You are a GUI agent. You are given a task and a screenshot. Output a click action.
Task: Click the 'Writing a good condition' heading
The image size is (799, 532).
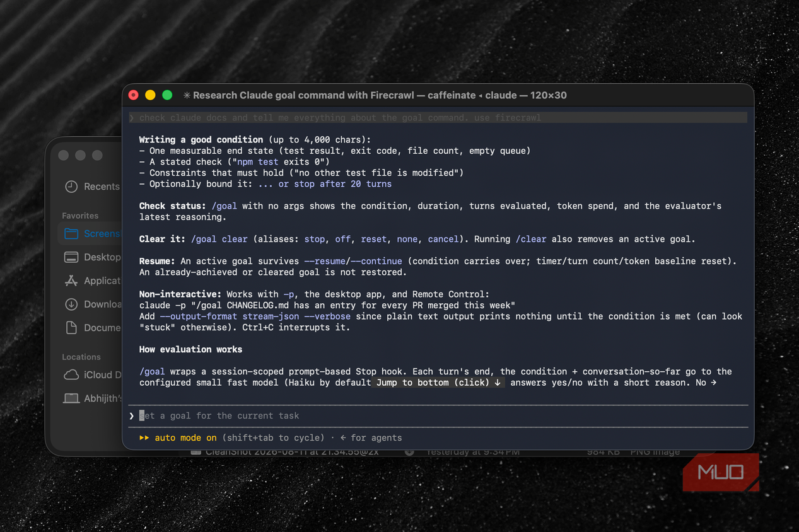click(x=201, y=139)
